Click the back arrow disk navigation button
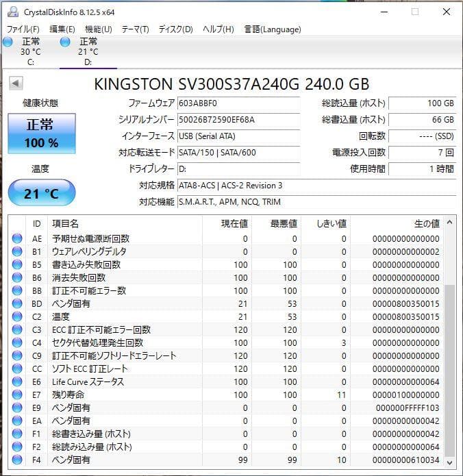463x476 pixels. pos(16,83)
